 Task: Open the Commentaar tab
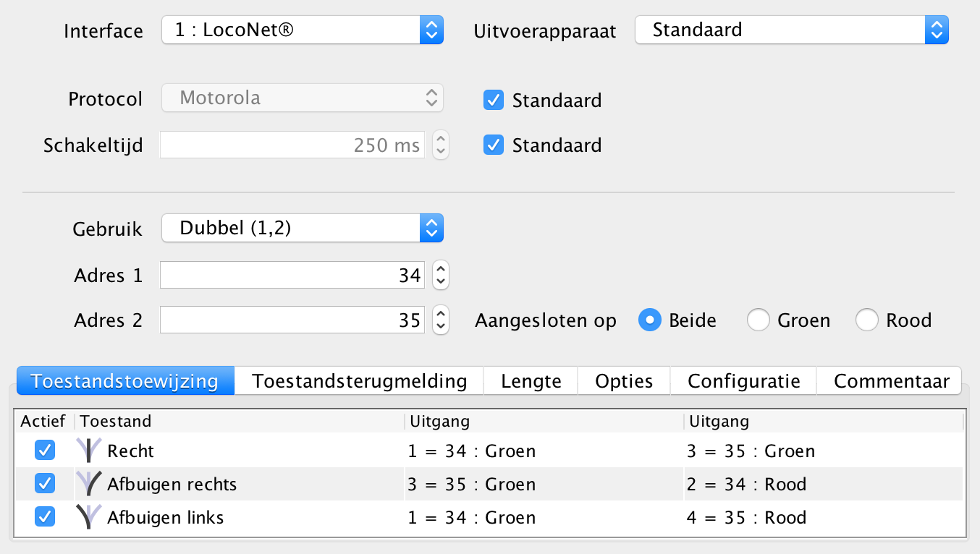(x=891, y=380)
